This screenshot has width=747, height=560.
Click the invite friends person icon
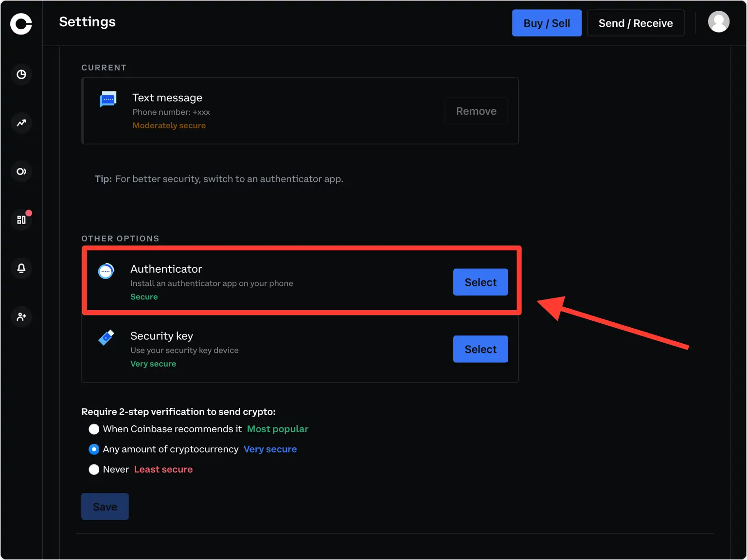(x=21, y=317)
